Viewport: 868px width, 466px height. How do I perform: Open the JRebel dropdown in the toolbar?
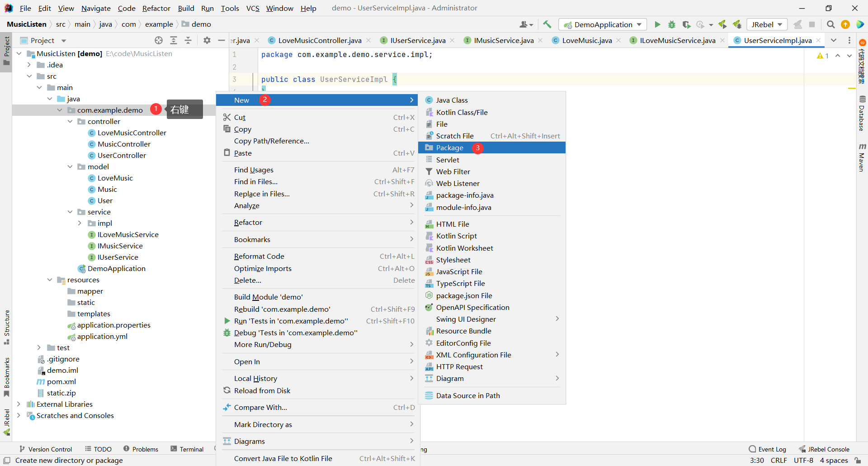(x=767, y=24)
